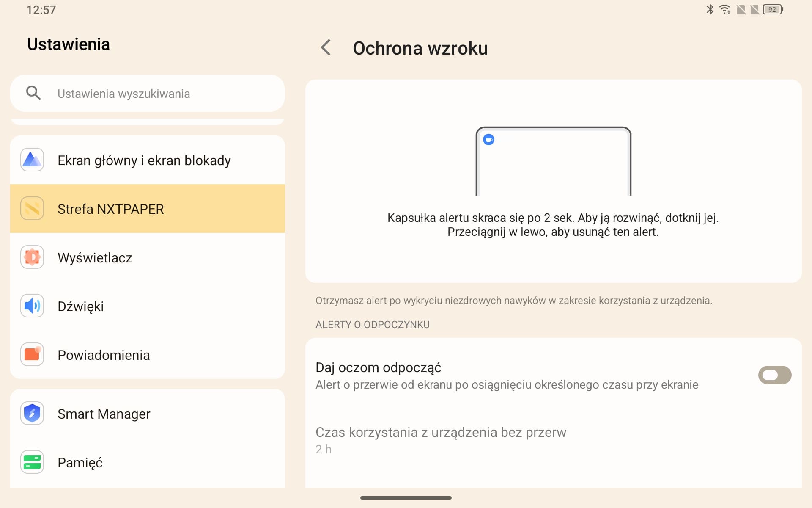Open Czas korzystania z urządzenia bez przerw
The width and height of the screenshot is (812, 508).
[x=553, y=440]
